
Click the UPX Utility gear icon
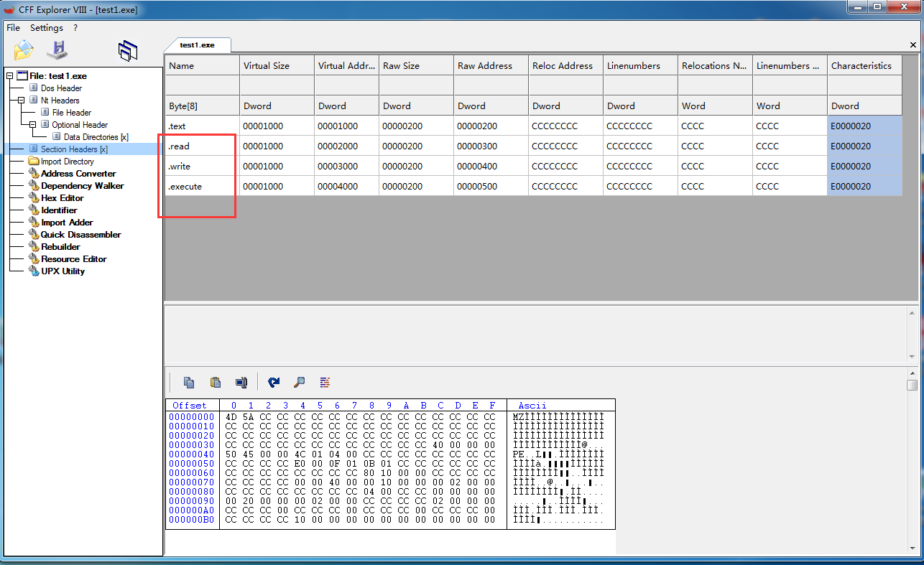34,271
